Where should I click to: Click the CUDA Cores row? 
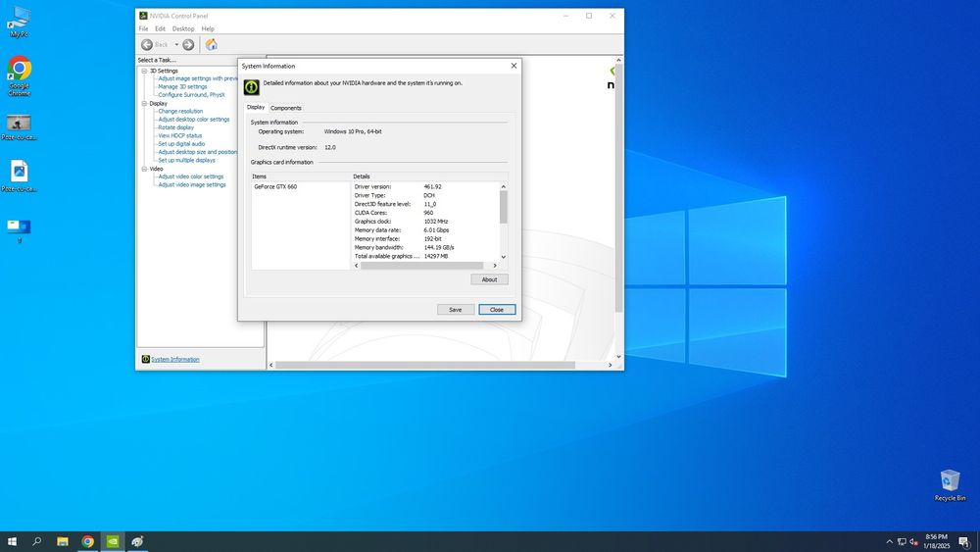click(x=425, y=213)
